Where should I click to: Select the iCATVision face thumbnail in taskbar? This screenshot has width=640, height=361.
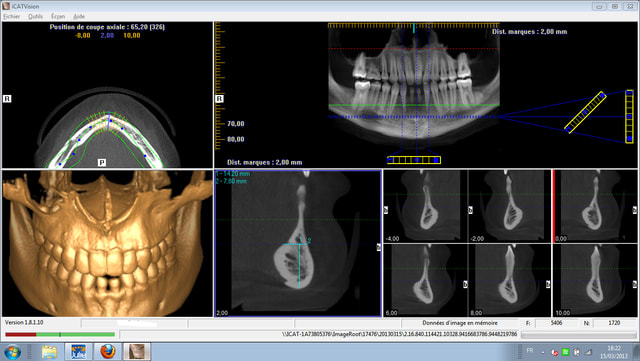coord(137,352)
